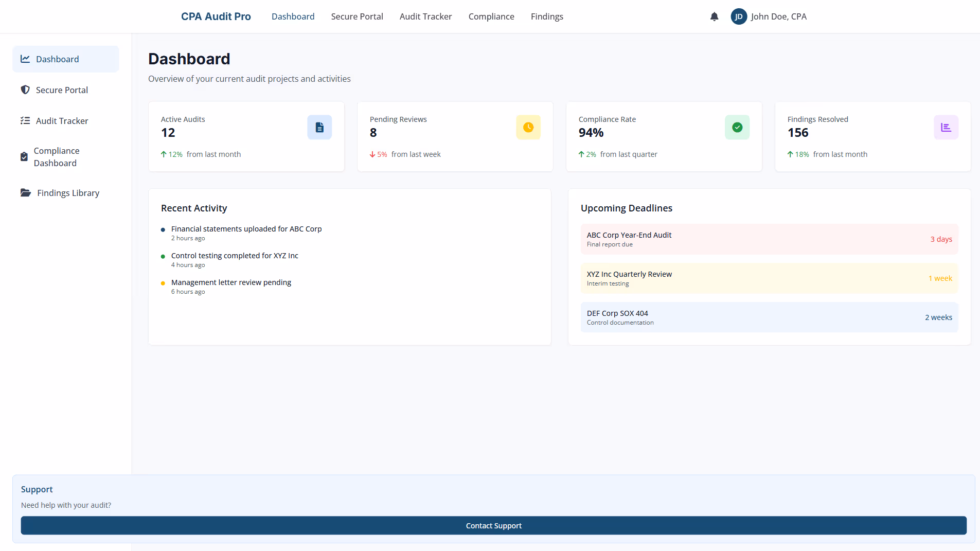Image resolution: width=980 pixels, height=551 pixels.
Task: Click the green up arrow beside 12%
Action: point(164,154)
